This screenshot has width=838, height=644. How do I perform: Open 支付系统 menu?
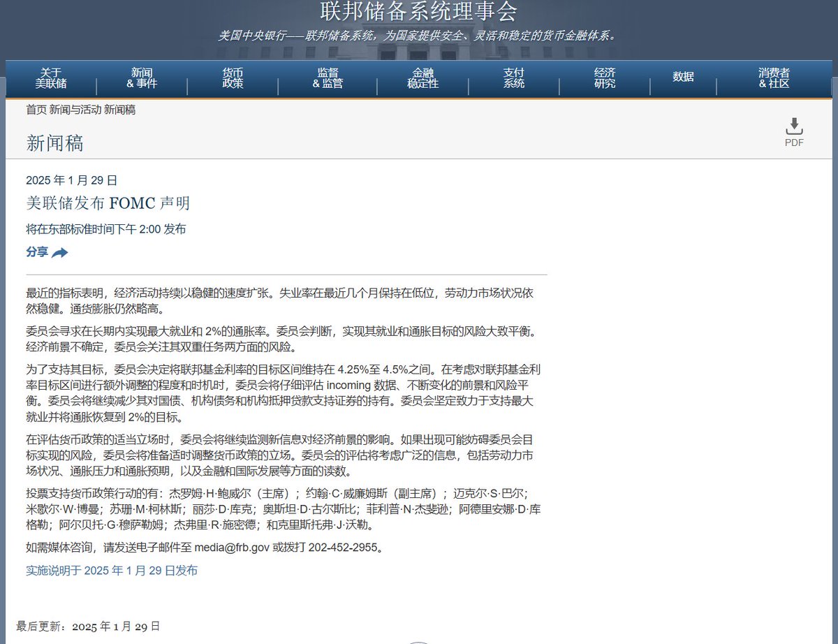[513, 78]
